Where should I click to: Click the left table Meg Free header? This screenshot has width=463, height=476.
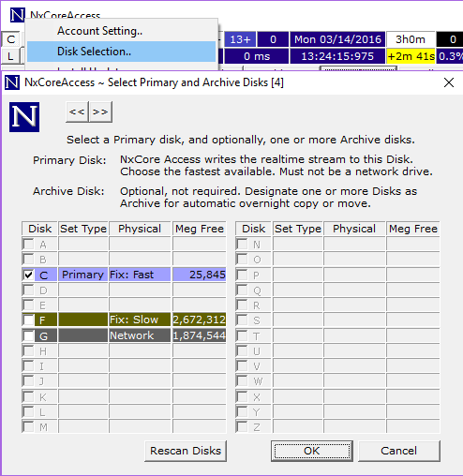click(x=200, y=229)
